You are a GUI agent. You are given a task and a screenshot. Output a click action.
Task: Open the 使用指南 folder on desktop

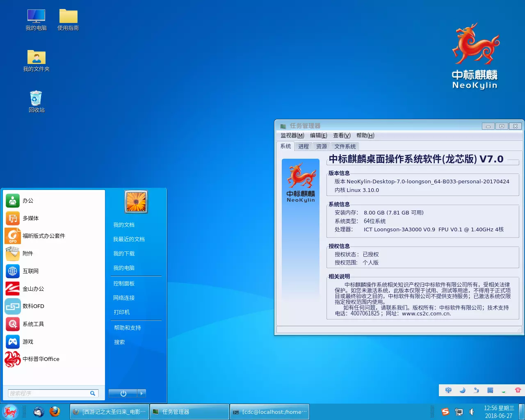click(68, 19)
